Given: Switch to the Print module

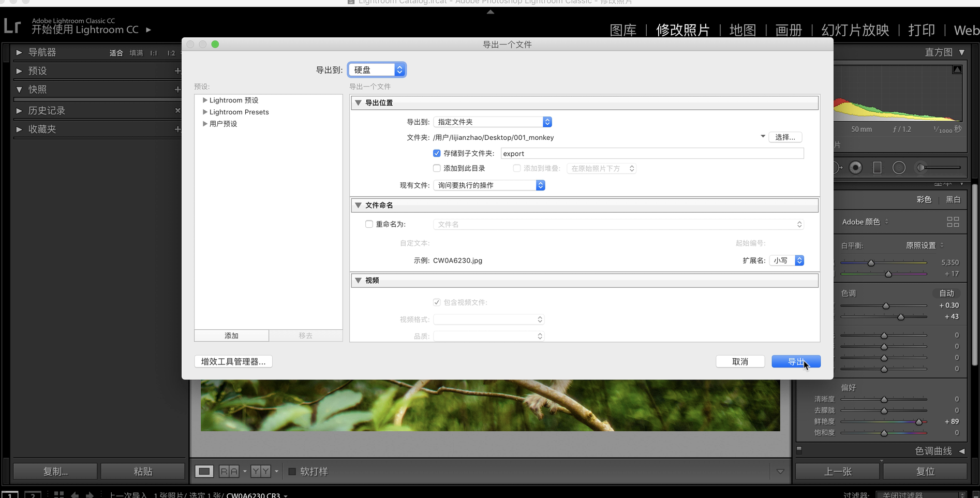Looking at the screenshot, I should [x=922, y=30].
